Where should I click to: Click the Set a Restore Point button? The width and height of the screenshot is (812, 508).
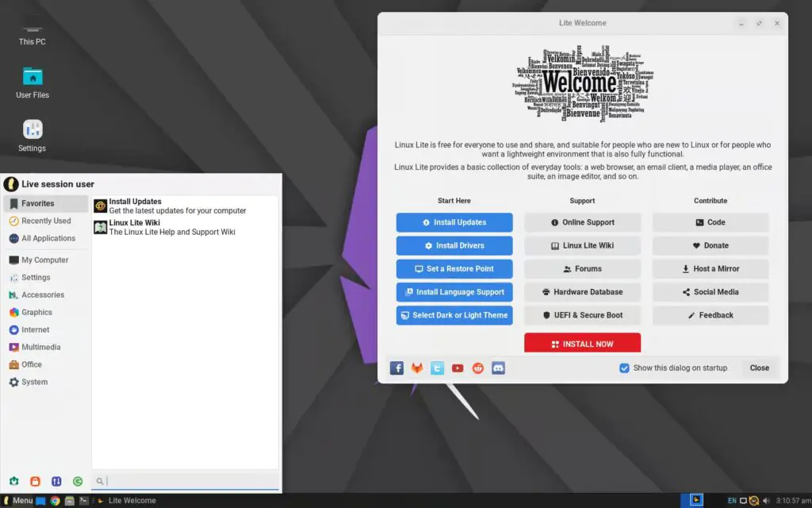pos(454,269)
